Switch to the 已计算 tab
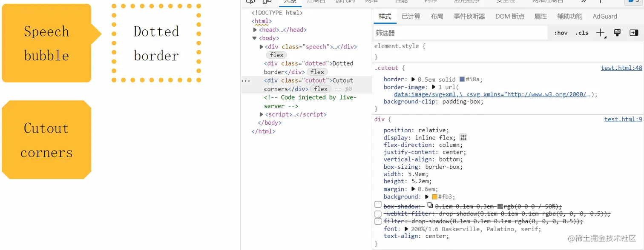644x250 pixels. 411,16
